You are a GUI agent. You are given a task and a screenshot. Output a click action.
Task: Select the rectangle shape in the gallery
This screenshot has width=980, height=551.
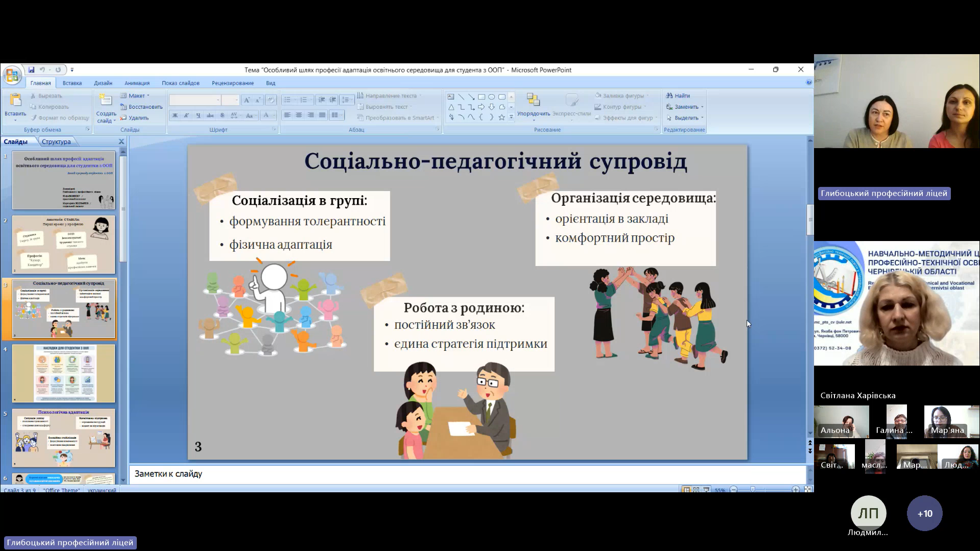coord(481,97)
